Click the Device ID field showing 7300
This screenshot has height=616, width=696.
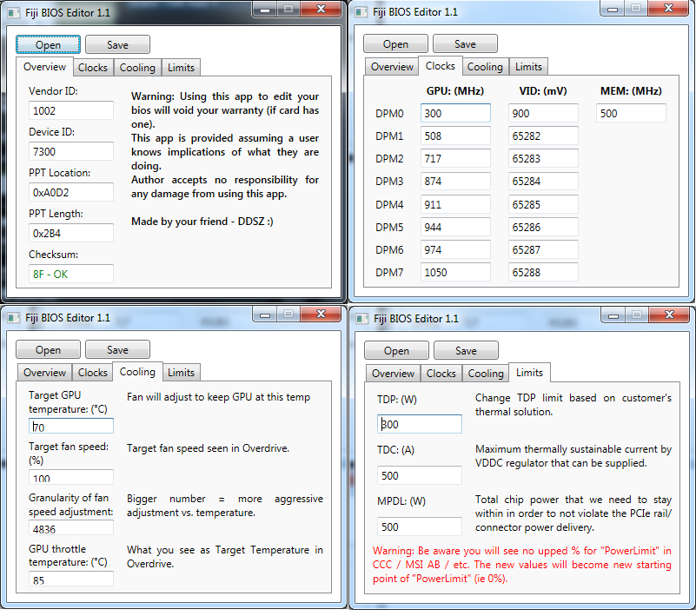(x=71, y=151)
